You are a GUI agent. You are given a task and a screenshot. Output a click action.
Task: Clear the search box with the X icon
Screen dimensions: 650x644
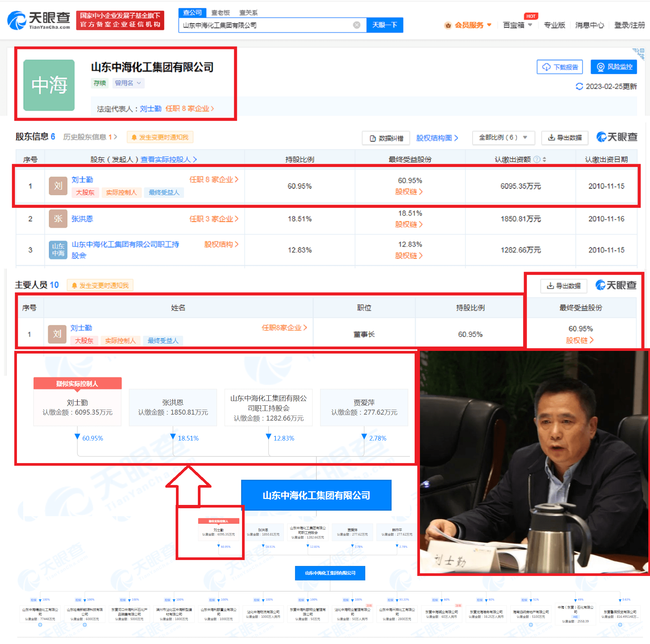click(x=357, y=25)
